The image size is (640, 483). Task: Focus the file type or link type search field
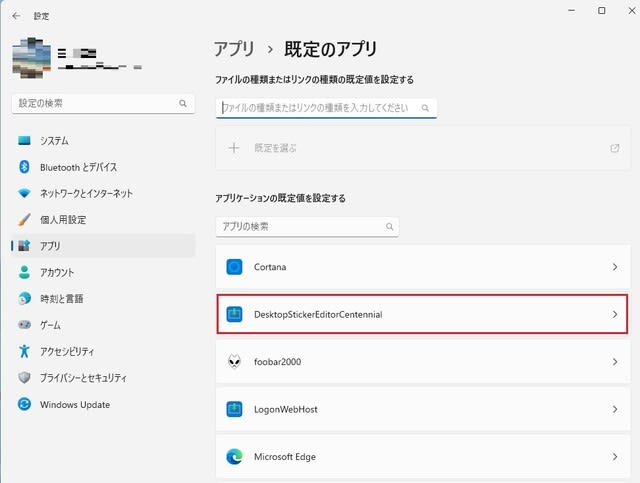[x=326, y=108]
